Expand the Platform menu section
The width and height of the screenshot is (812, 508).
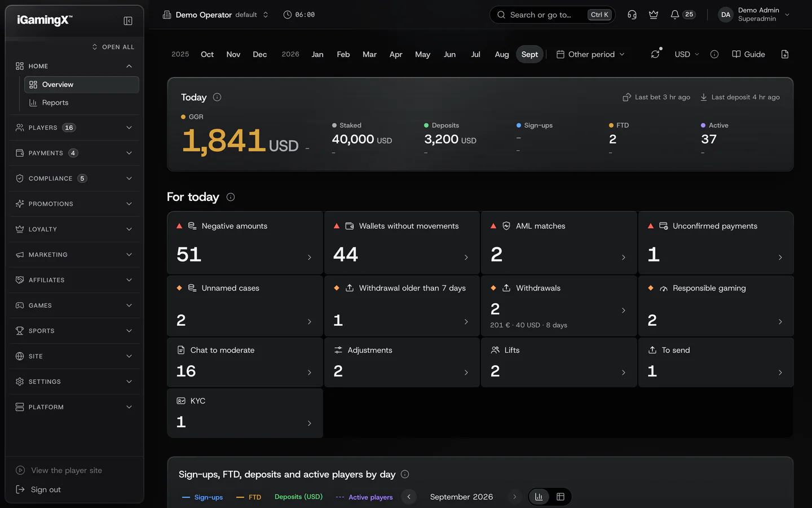click(74, 407)
